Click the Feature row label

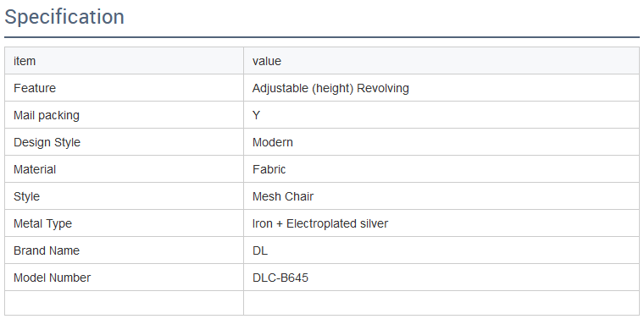click(35, 88)
